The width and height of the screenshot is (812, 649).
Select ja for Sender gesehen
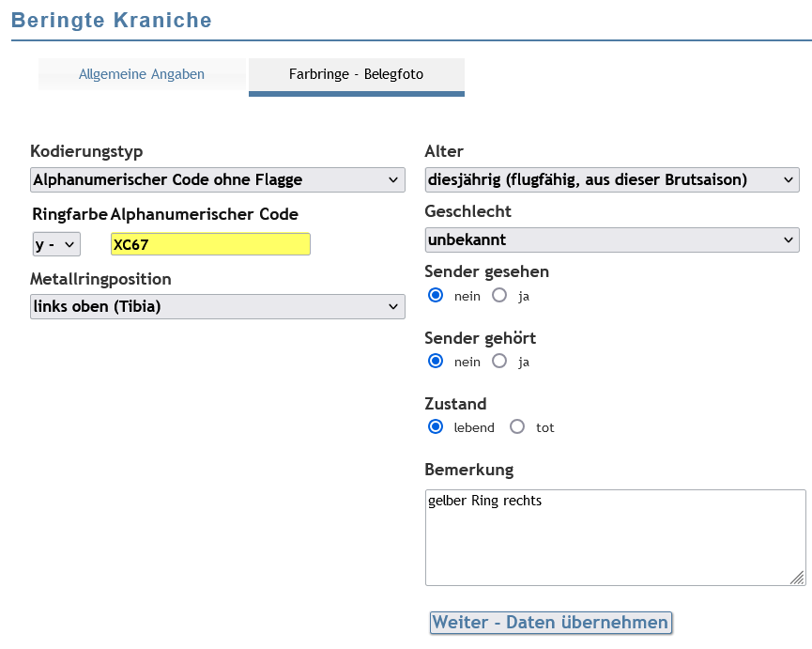pyautogui.click(x=499, y=295)
